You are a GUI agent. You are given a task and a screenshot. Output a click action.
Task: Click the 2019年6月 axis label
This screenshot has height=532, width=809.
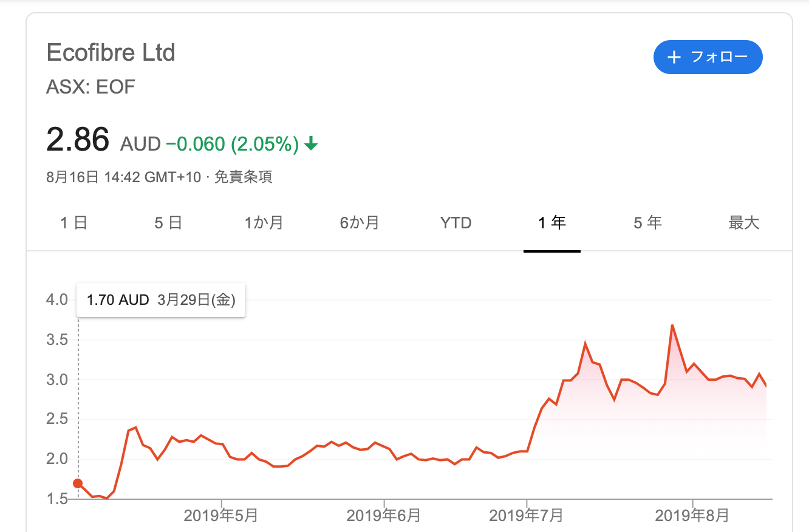(x=384, y=516)
